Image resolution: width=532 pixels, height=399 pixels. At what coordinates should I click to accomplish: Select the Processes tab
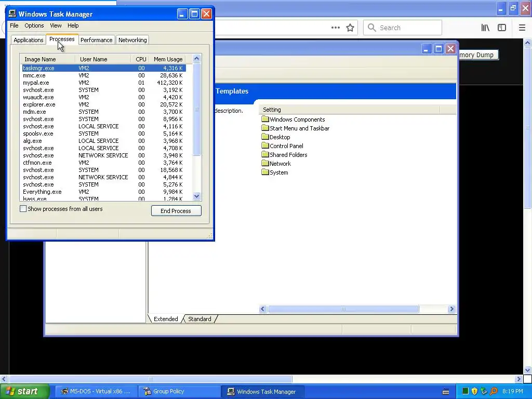[x=62, y=39]
